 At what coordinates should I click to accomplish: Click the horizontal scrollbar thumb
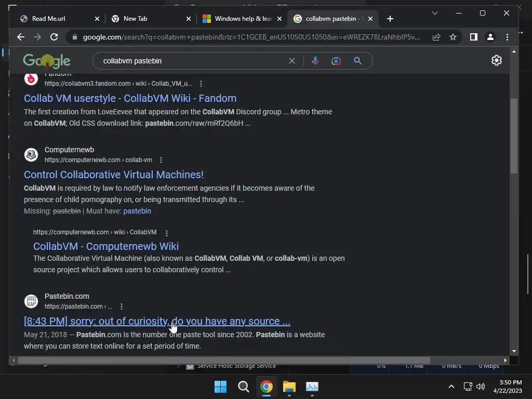pyautogui.click(x=224, y=361)
